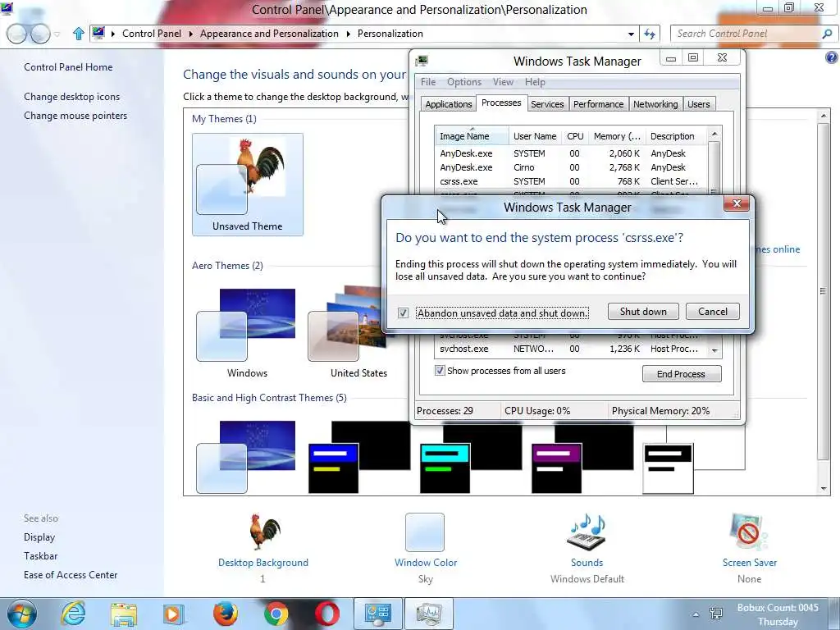
Task: Expand arrow after Appearance and Personalization
Action: [348, 34]
